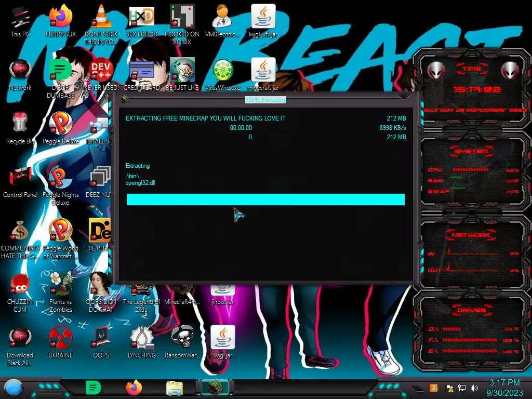The width and height of the screenshot is (532, 399).
Task: Open the volume speaker tray icon
Action: (474, 388)
